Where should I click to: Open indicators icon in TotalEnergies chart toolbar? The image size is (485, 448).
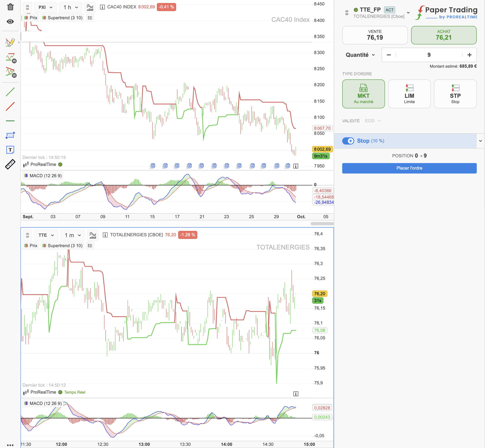[x=93, y=235]
